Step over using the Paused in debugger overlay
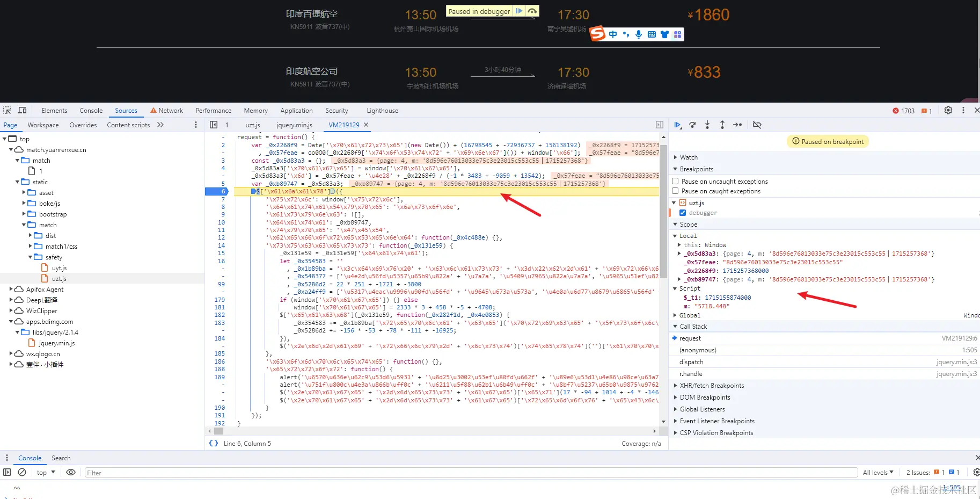Image resolution: width=980 pixels, height=499 pixels. [532, 11]
